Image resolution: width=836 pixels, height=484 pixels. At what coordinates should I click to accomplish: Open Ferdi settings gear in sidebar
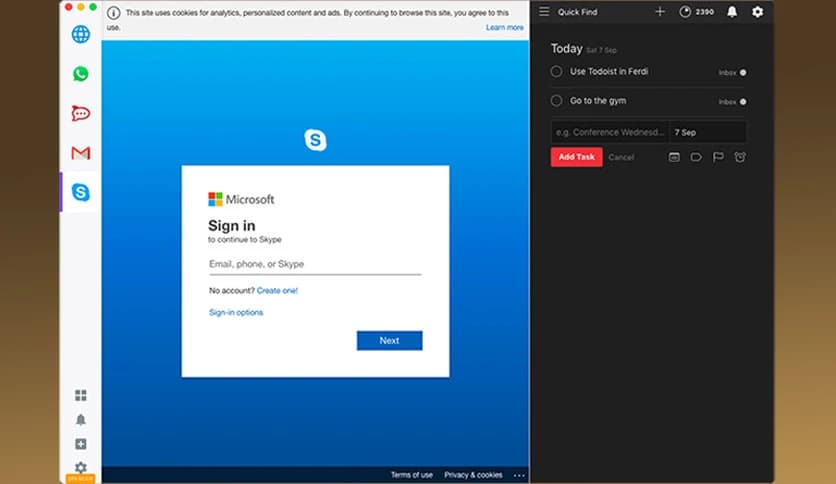81,467
